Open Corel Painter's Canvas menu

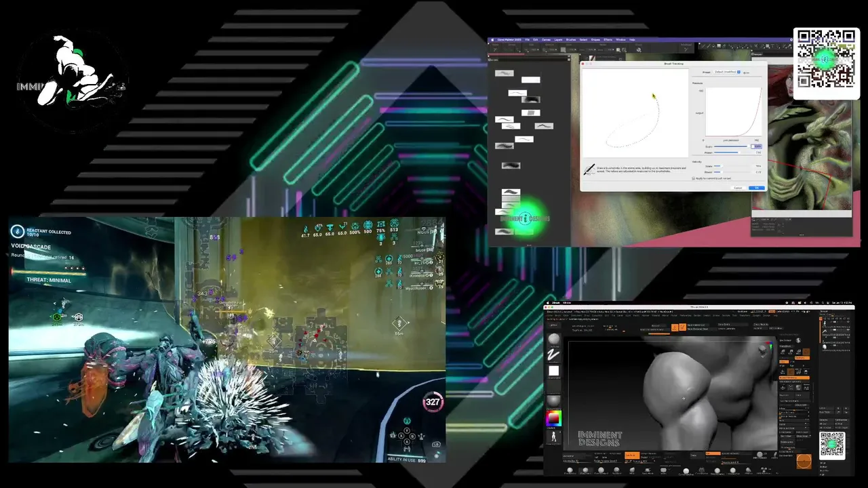pos(546,40)
